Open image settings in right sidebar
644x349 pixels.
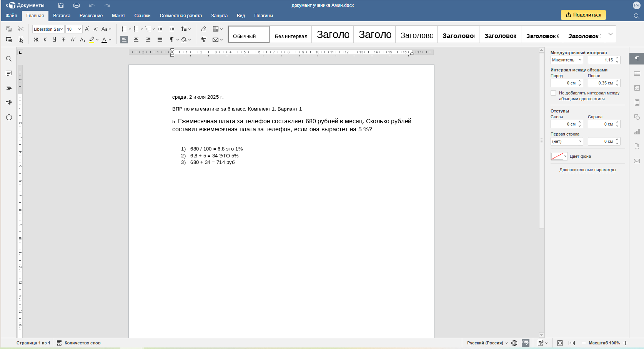pyautogui.click(x=637, y=88)
